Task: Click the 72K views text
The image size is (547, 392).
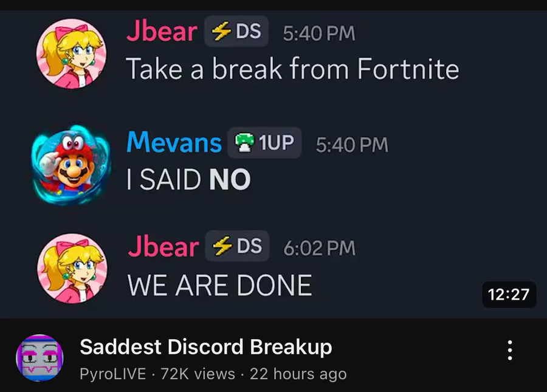Action: click(198, 374)
